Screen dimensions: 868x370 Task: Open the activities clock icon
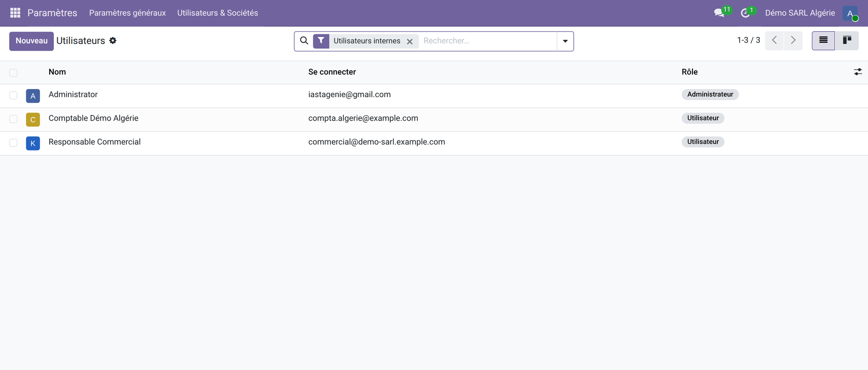(x=745, y=13)
